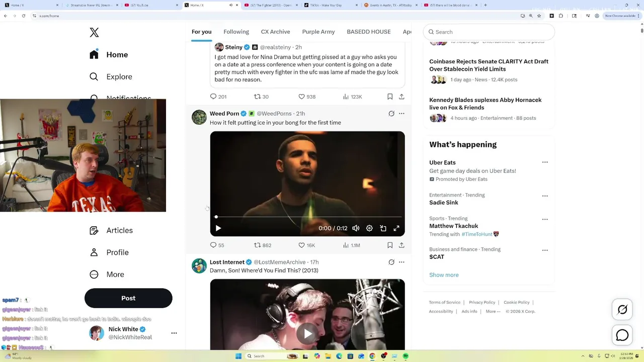This screenshot has width=644, height=362.
Task: Open the More sidebar menu
Action: (107, 275)
